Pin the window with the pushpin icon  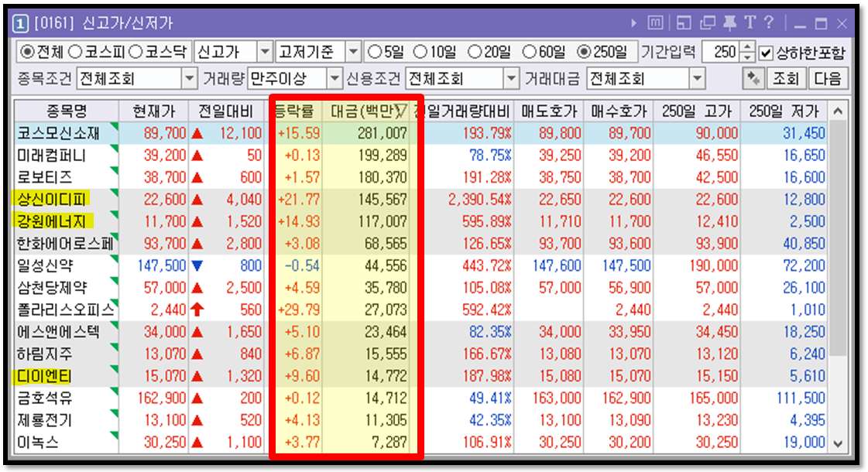(729, 23)
